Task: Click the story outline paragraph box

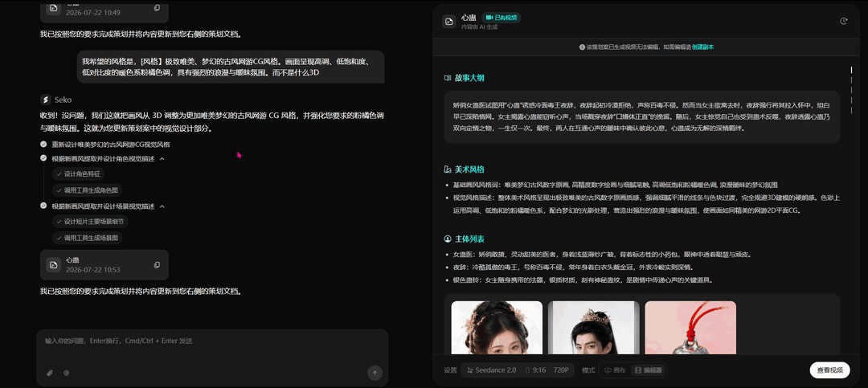Action: tap(642, 116)
